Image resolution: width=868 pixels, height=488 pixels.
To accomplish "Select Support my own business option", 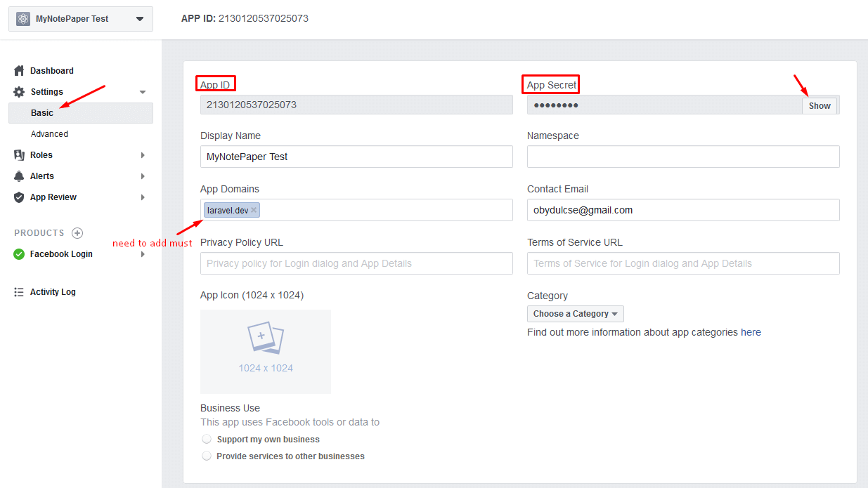I will click(x=207, y=439).
